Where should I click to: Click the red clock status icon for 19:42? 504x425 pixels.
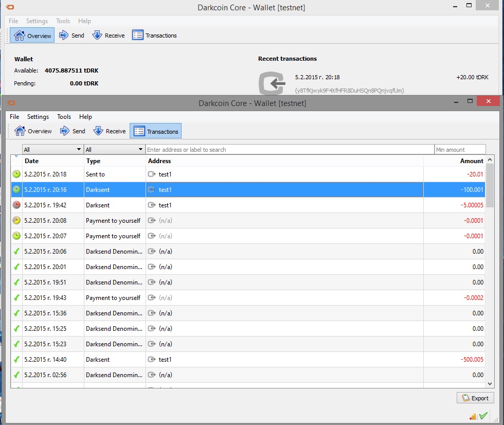[x=16, y=205]
